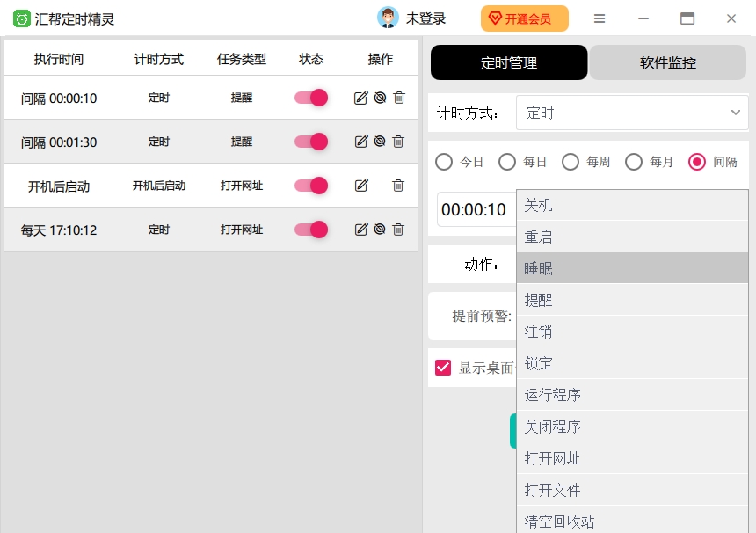756x533 pixels.
Task: Edit the 间隔 00:00:10 task
Action: coord(360,98)
